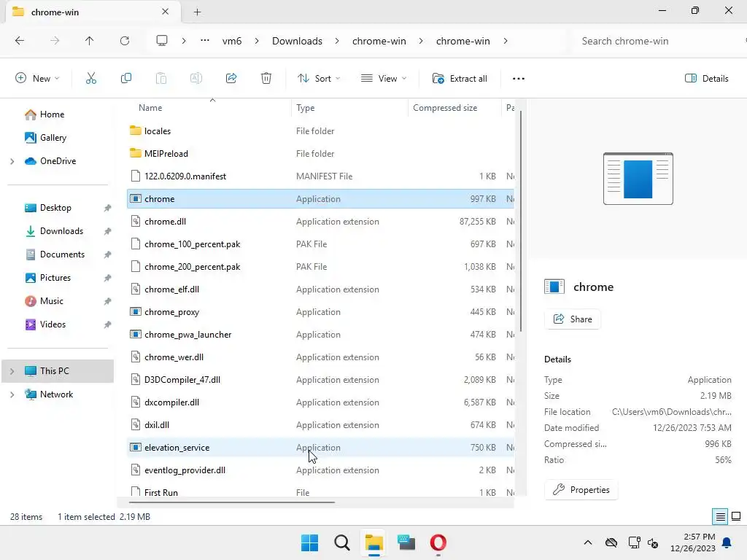Navigate to vm6 breadcrumb
The height and width of the screenshot is (560, 747).
[232, 41]
